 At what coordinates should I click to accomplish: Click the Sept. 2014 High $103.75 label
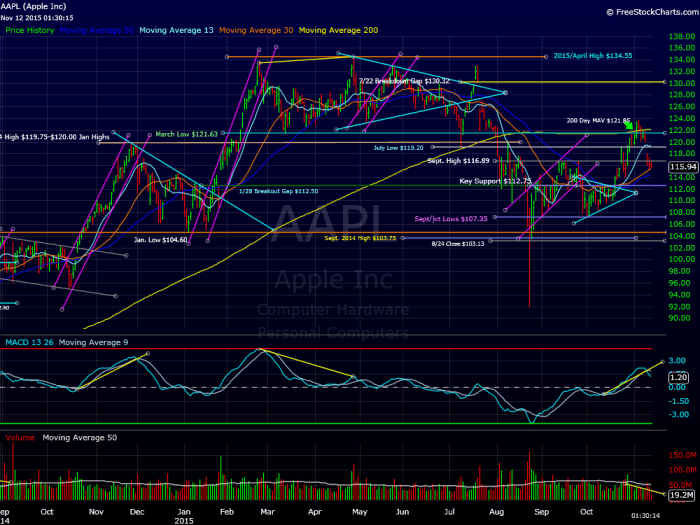point(360,238)
